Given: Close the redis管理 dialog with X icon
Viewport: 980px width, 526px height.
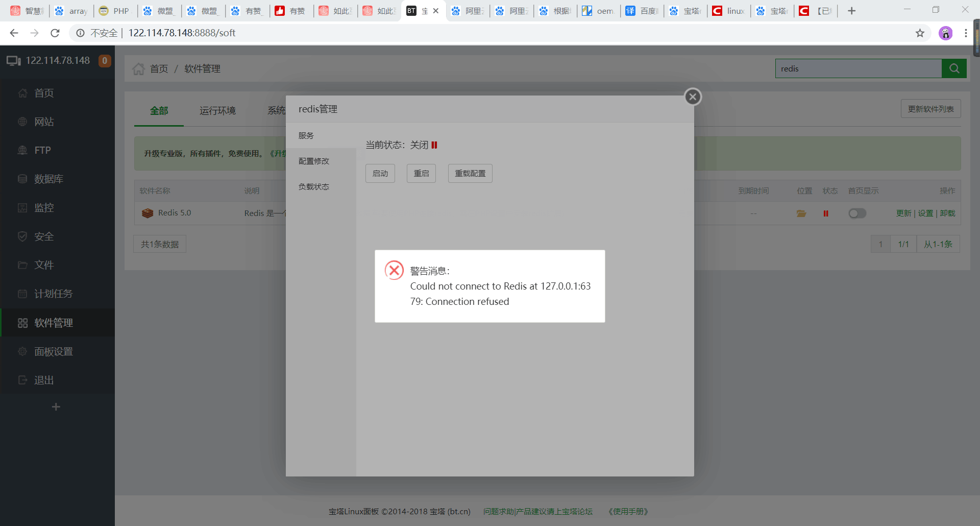Looking at the screenshot, I should coord(693,97).
